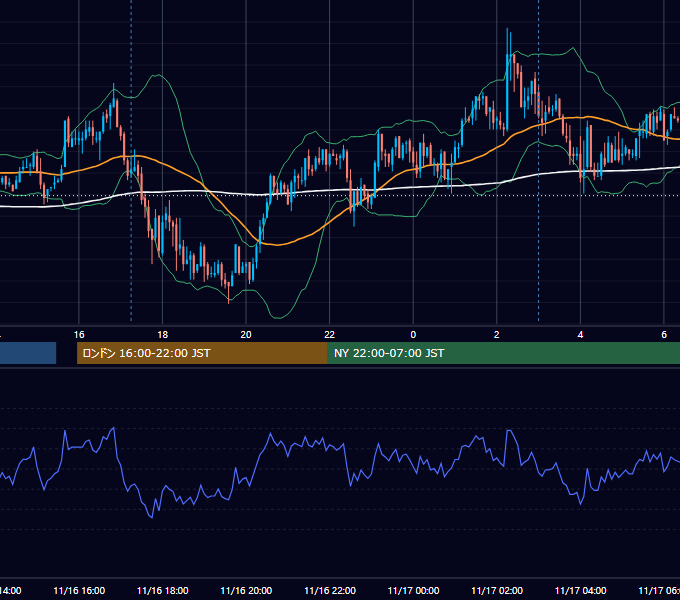Click the '18' hour label on price chart axis
The width and height of the screenshot is (680, 600).
click(163, 335)
